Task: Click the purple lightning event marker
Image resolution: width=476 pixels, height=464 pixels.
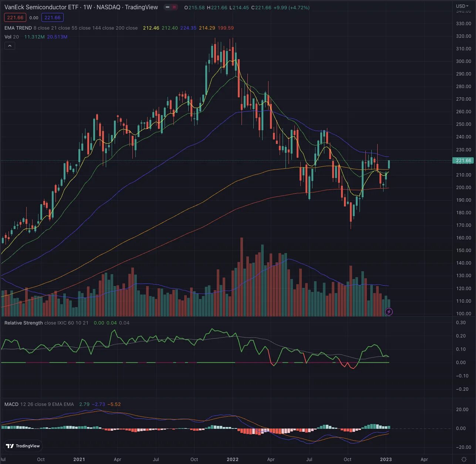Action: (389, 312)
